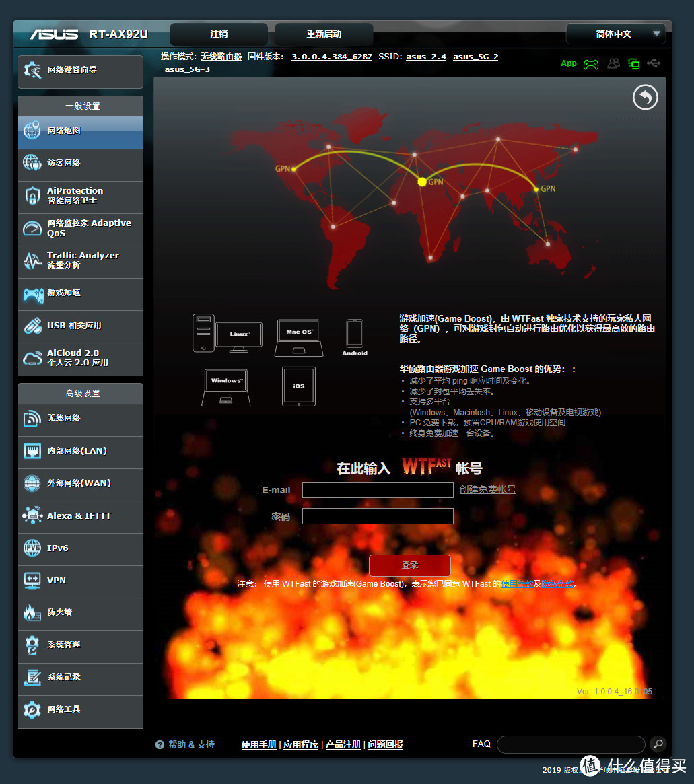Open Adaptive QoS 网络监控家
Viewport: 694px width, 784px height.
click(81, 229)
